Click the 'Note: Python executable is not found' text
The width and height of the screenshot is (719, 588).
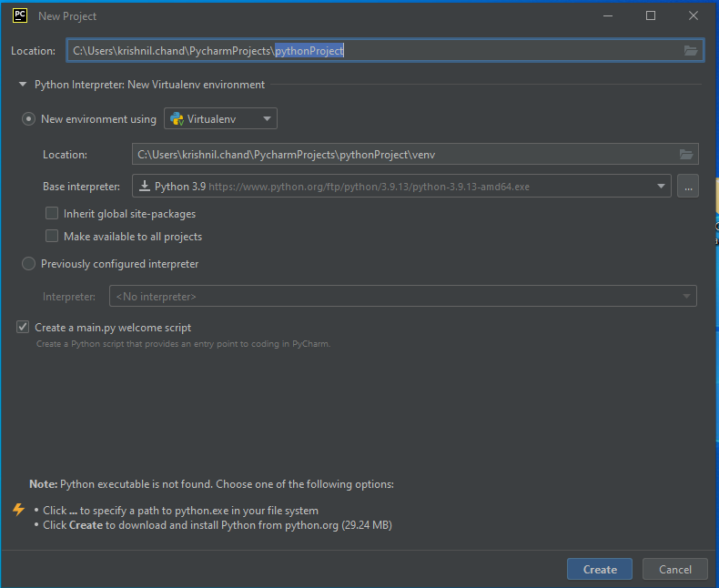coord(211,484)
